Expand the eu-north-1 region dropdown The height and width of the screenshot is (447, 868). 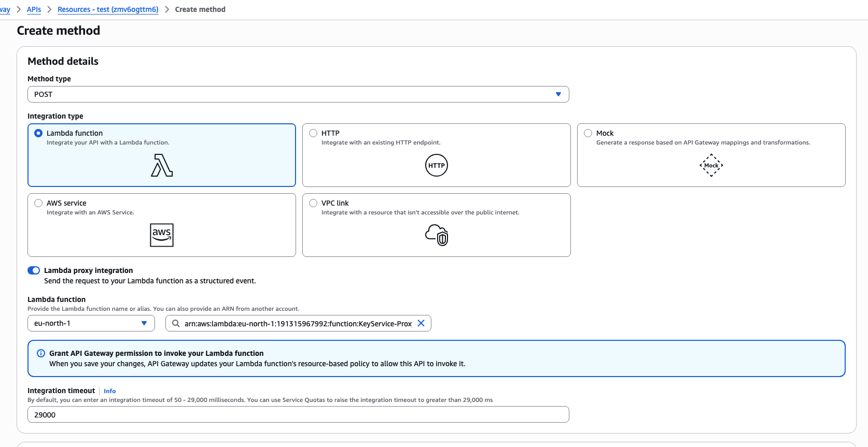pyautogui.click(x=91, y=323)
